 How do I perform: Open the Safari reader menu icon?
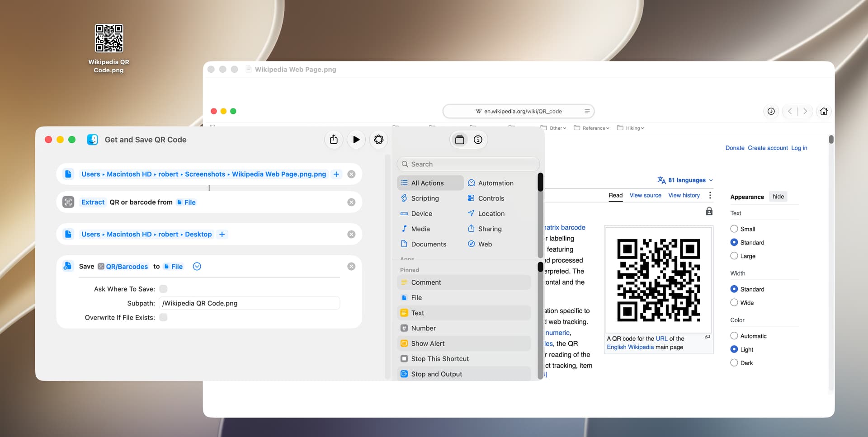587,112
